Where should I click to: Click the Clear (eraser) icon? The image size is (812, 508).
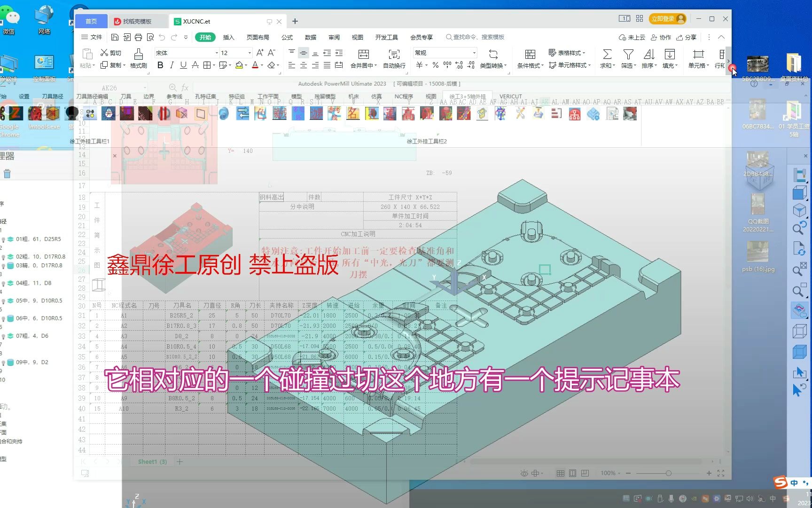pyautogui.click(x=271, y=65)
